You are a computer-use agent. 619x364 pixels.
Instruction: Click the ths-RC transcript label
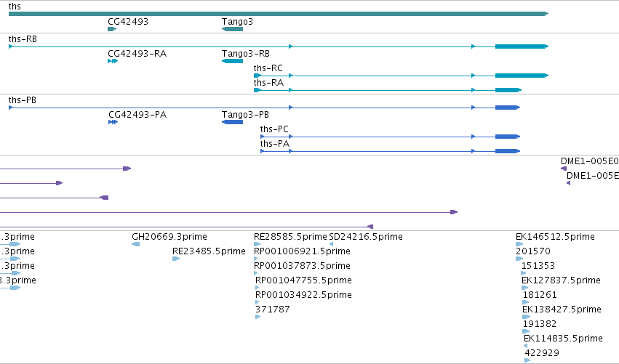click(x=268, y=68)
